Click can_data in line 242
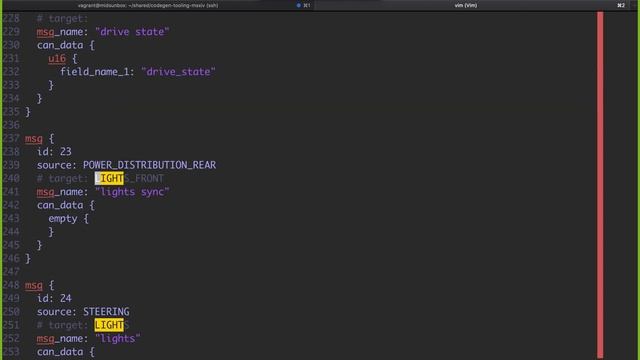This screenshot has height=360, width=640. (60, 205)
